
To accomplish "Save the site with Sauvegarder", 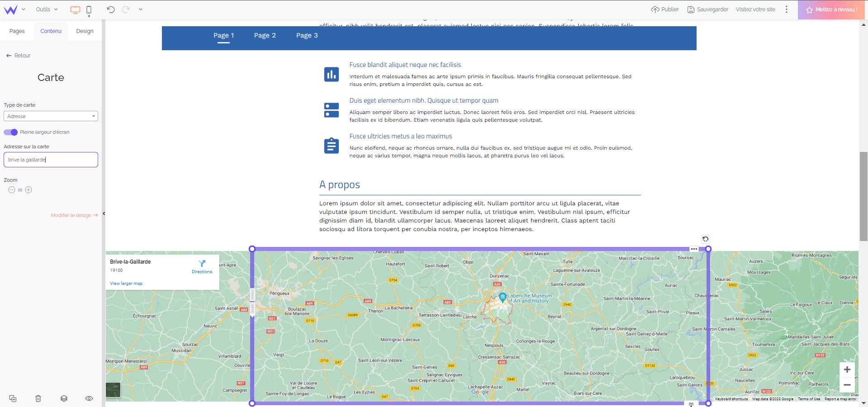I will click(708, 9).
